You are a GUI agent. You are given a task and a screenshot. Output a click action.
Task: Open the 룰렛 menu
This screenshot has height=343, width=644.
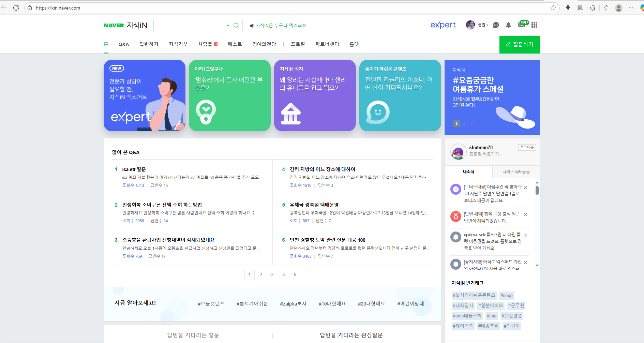tap(354, 44)
